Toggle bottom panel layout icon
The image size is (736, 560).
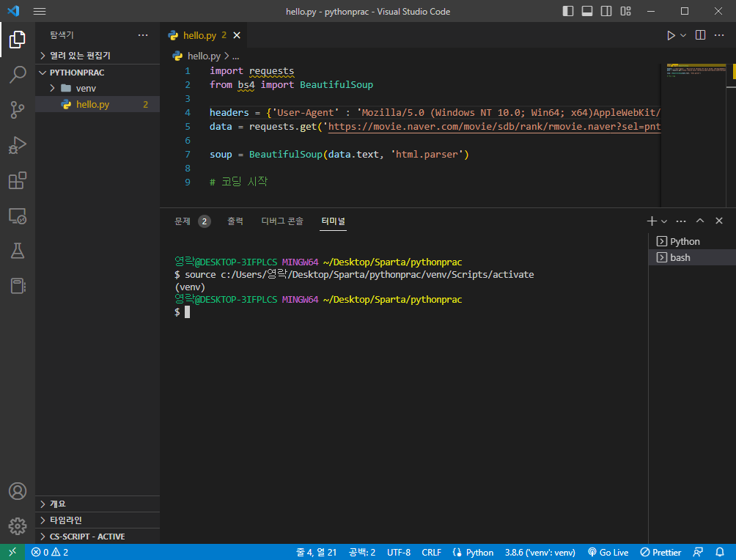587,11
